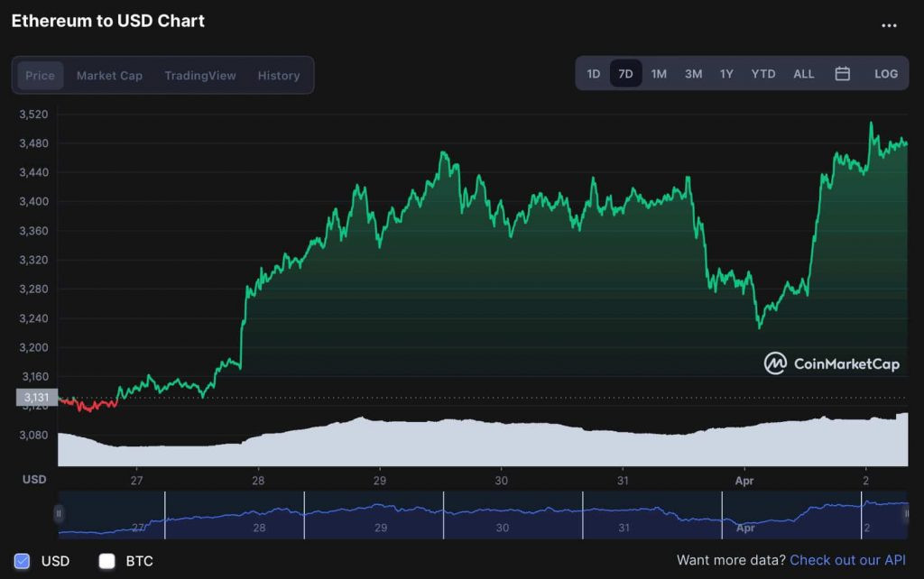Enable the BTC checkbox
This screenshot has width=924, height=579.
106,561
